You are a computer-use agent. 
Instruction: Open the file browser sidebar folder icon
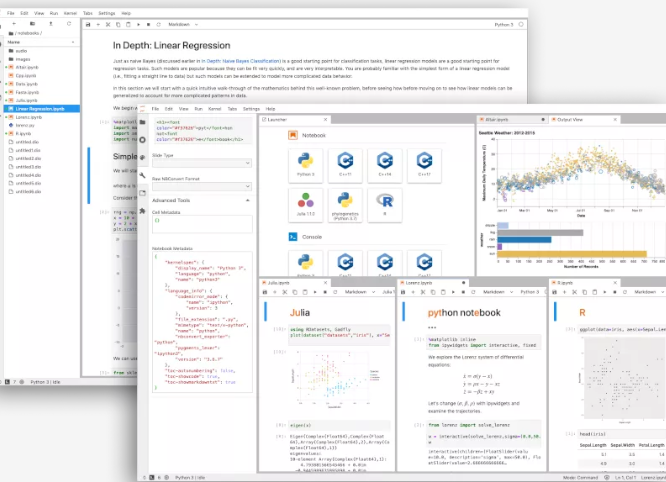(143, 121)
